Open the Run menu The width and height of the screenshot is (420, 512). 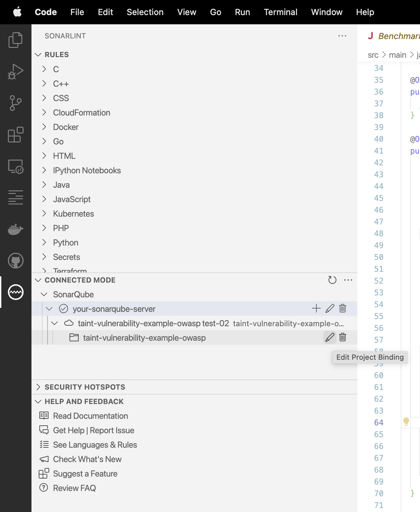pos(242,12)
